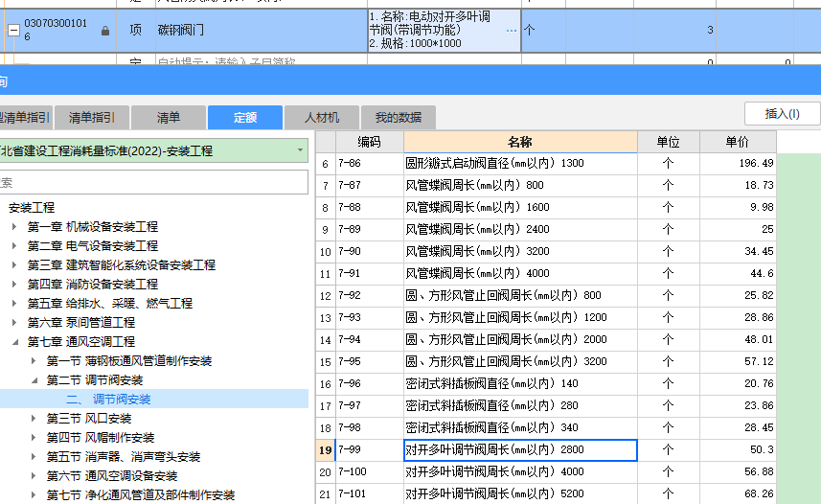Expand 第五章 给排水、采暖、燃气工程
Screen dimensions: 821x504
[14, 304]
